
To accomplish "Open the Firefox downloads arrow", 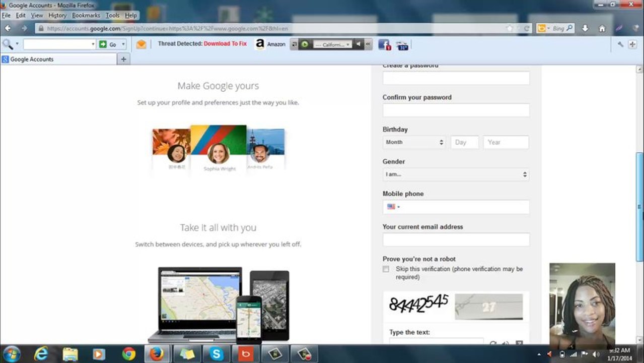I will tap(585, 28).
